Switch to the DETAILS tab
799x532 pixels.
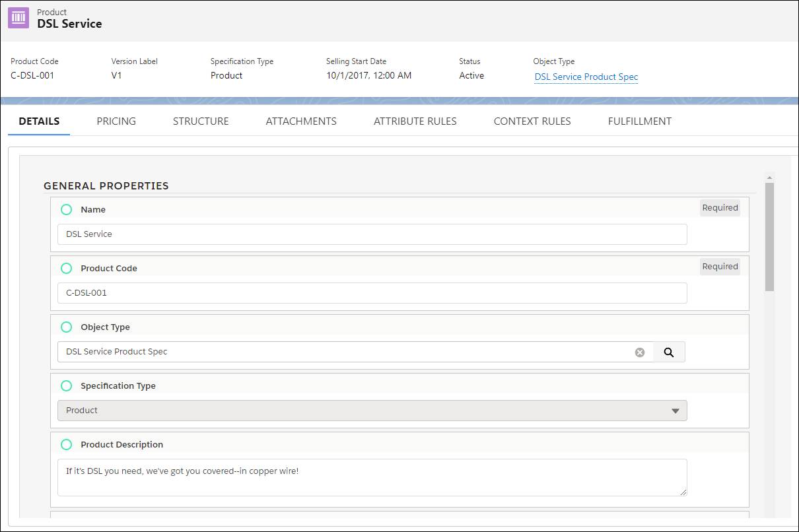pos(39,121)
